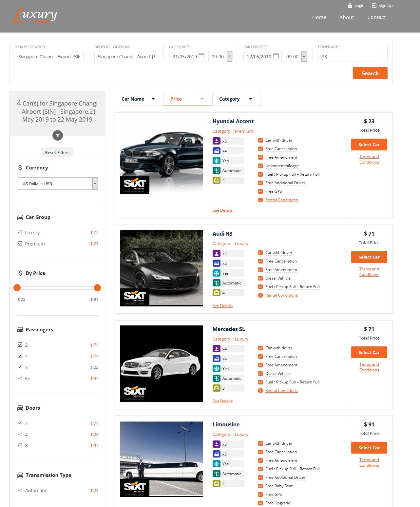Click the pickup location input field
The image size is (420, 507).
pyautogui.click(x=49, y=56)
